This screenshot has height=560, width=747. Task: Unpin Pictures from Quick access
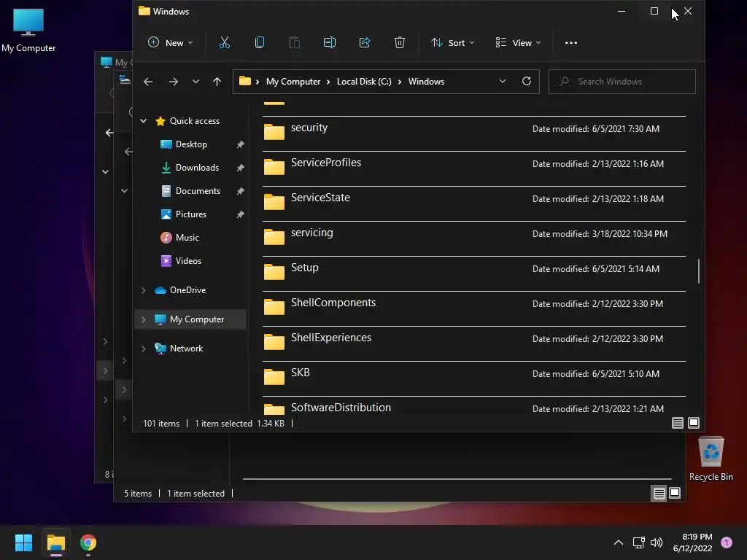point(241,214)
